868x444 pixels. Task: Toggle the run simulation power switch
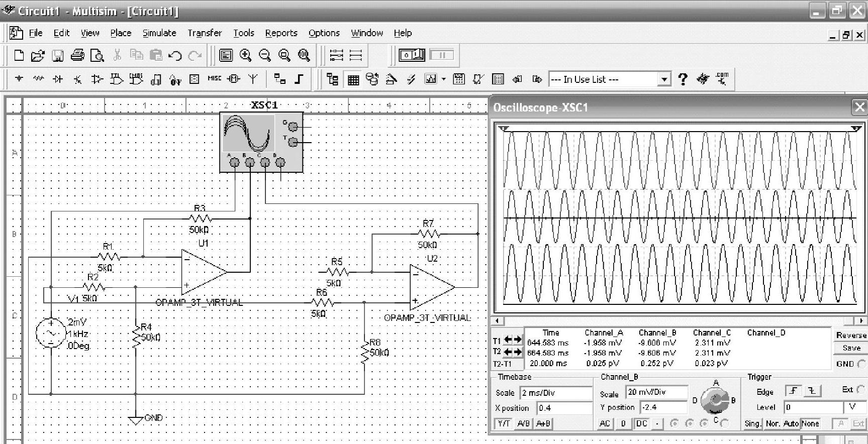412,55
